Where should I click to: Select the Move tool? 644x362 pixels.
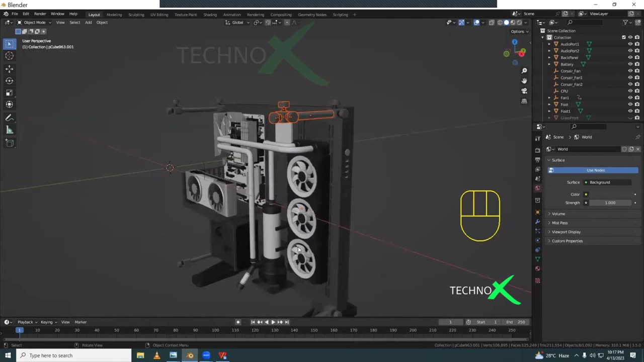9,69
